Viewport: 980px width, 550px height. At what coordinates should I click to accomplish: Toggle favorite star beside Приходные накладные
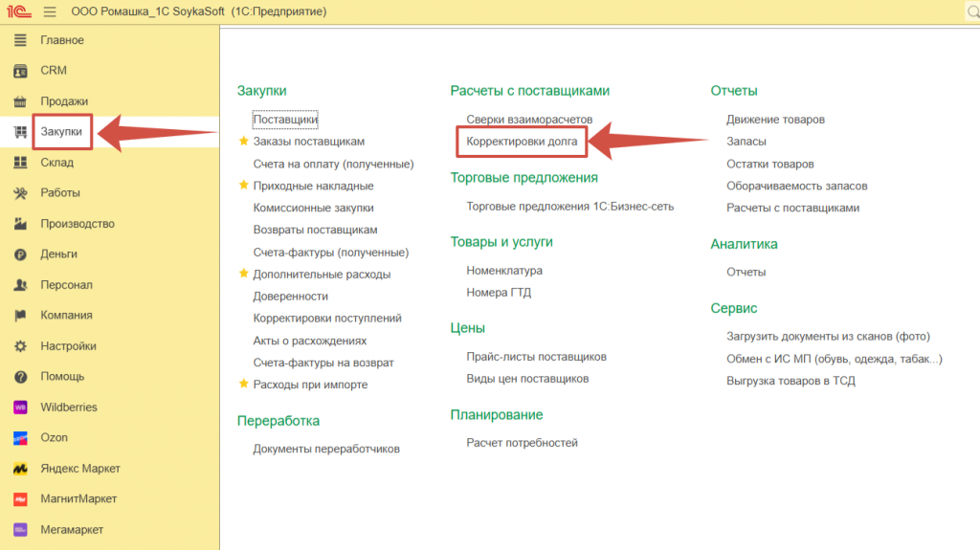coord(243,186)
